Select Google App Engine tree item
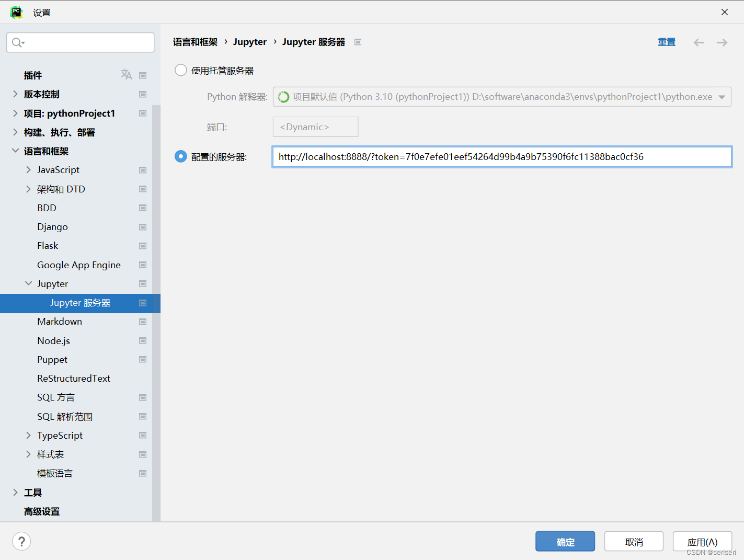The width and height of the screenshot is (744, 560). point(79,265)
